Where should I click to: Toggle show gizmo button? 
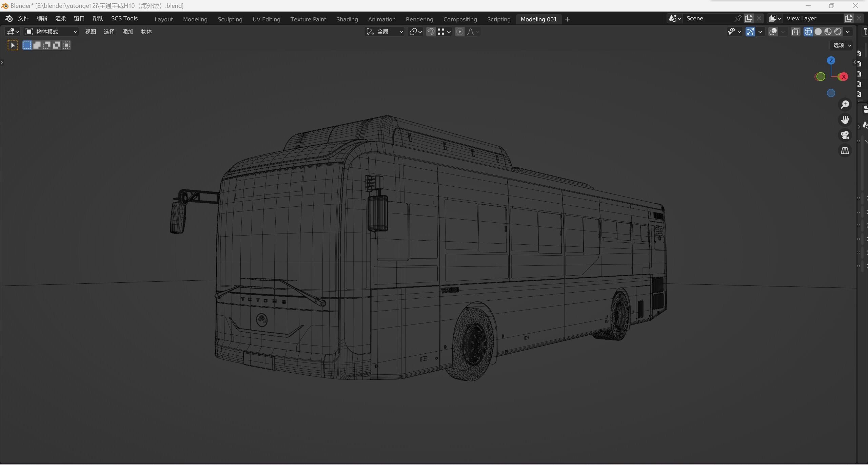(750, 32)
